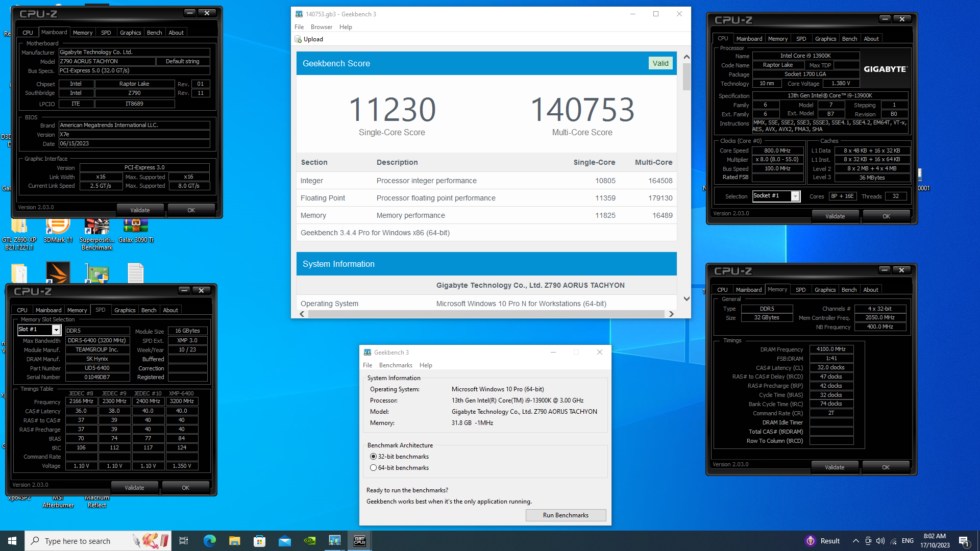The height and width of the screenshot is (551, 980).
Task: Open Microsoft Store from the taskbar
Action: (259, 541)
